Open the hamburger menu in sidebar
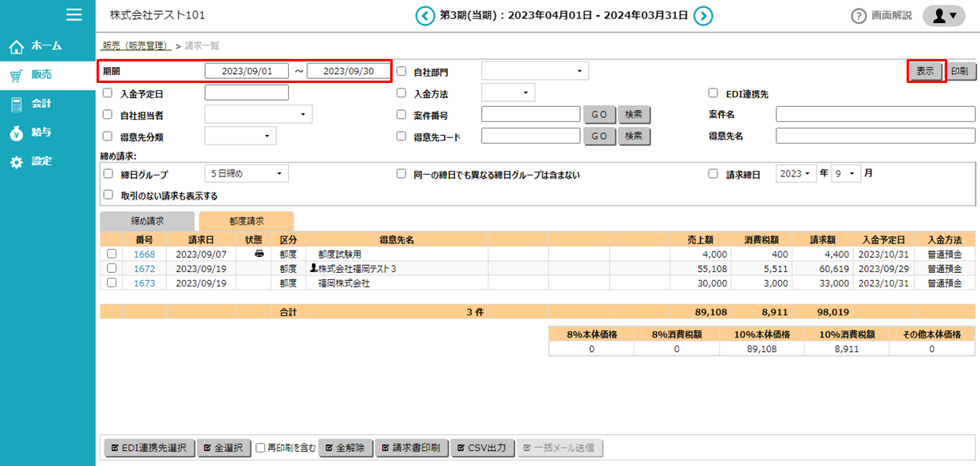The width and height of the screenshot is (980, 466). 74,14
